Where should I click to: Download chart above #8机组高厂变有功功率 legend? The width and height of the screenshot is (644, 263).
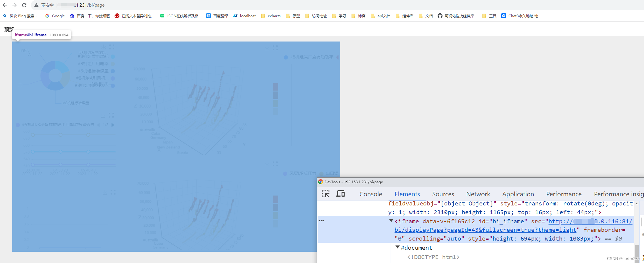click(x=267, y=48)
